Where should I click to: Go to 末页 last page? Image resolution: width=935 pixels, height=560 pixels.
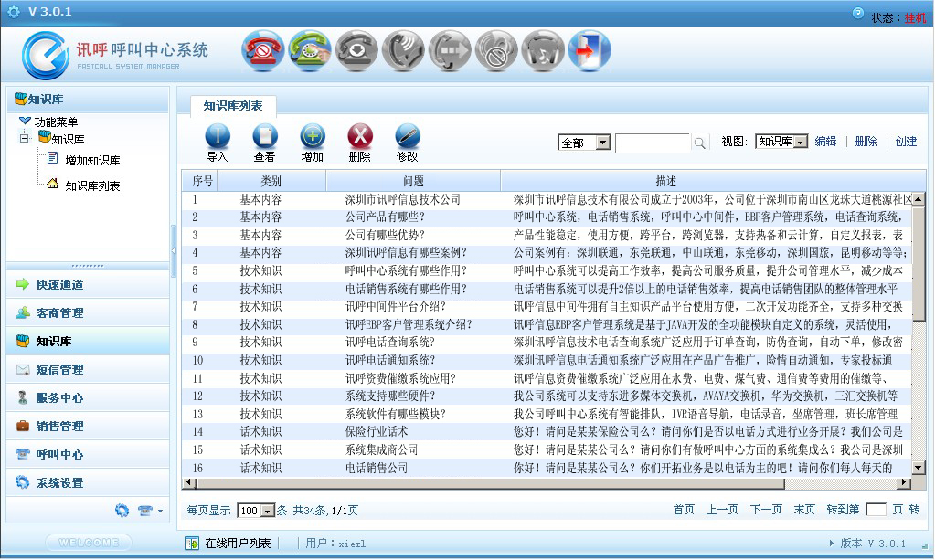(804, 510)
